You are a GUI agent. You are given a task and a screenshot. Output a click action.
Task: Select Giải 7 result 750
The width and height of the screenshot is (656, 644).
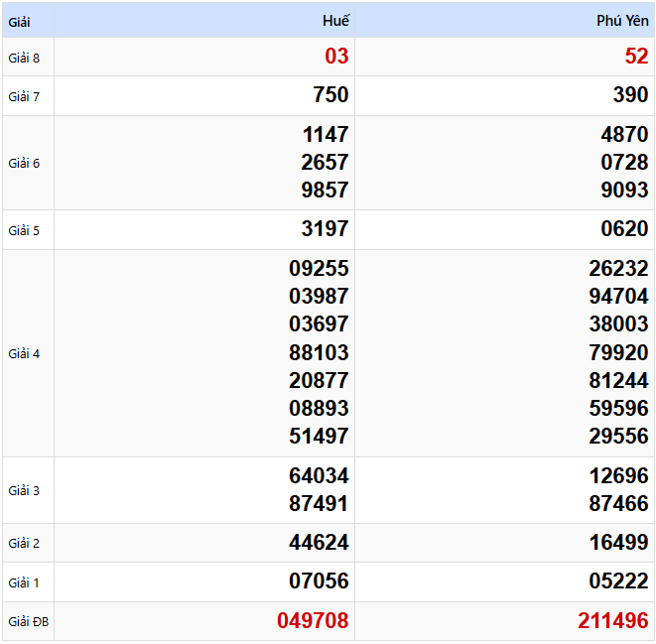click(x=330, y=95)
